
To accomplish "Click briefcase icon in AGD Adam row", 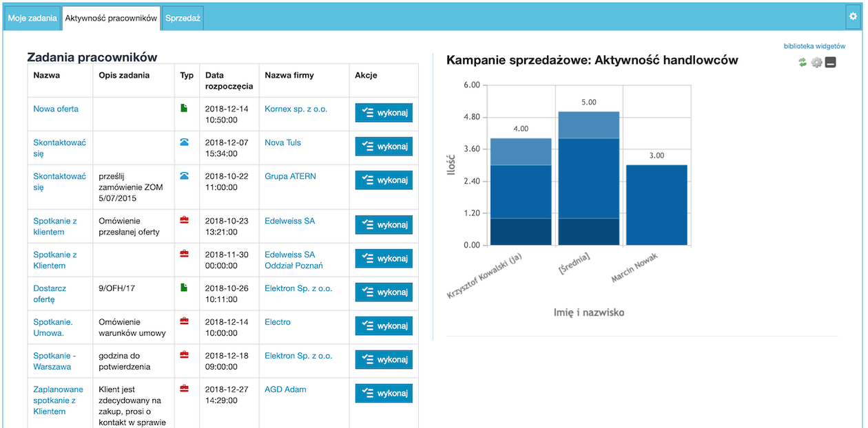I will tap(184, 389).
